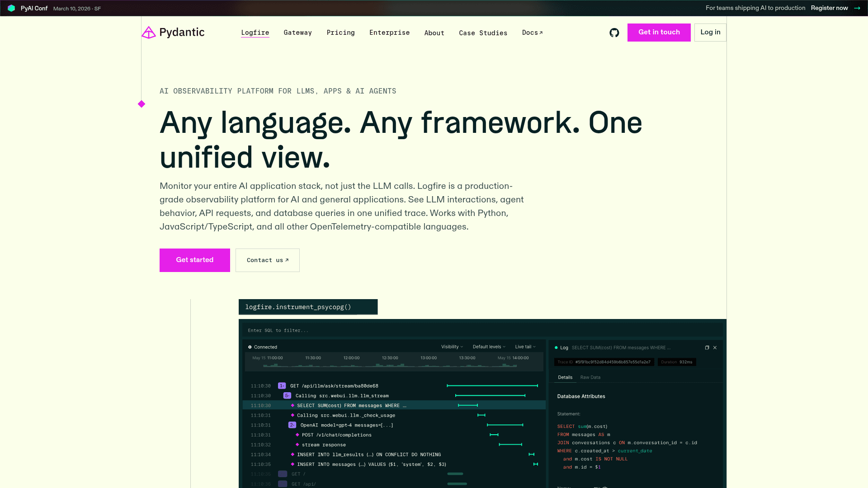Switch to the Raw Data tab
The image size is (868, 488).
[x=590, y=377]
